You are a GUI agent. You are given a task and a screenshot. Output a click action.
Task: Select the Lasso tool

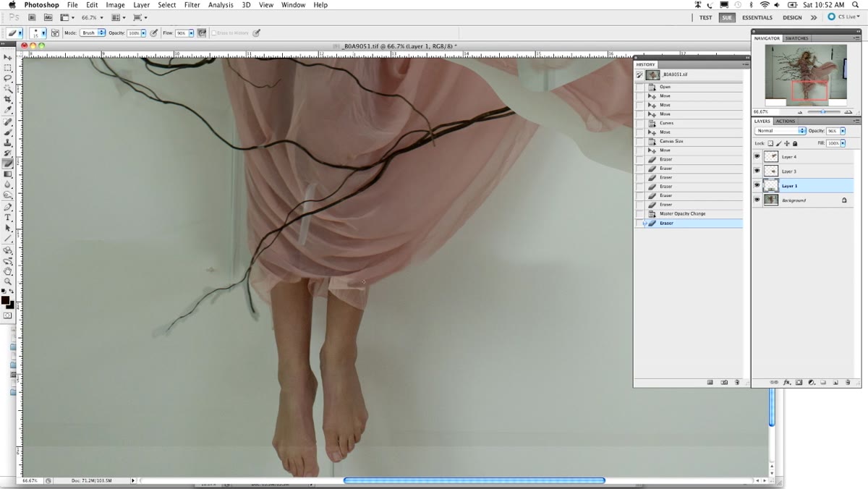(8, 78)
